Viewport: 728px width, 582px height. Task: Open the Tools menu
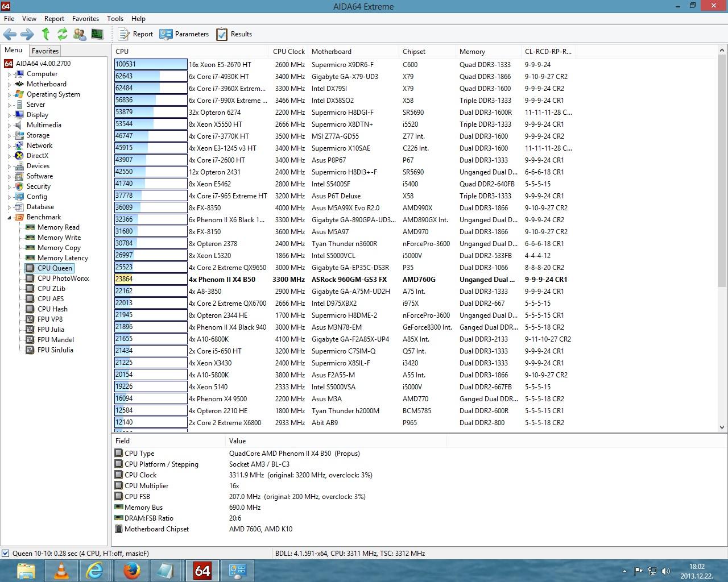click(115, 18)
